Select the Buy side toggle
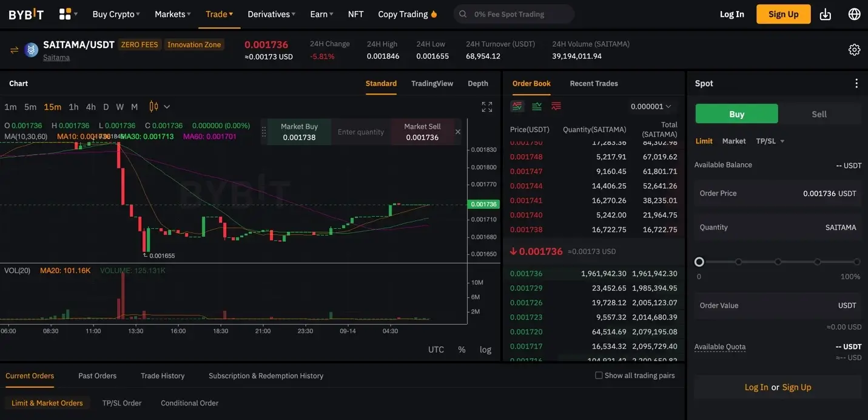This screenshot has height=420, width=868. coord(736,114)
